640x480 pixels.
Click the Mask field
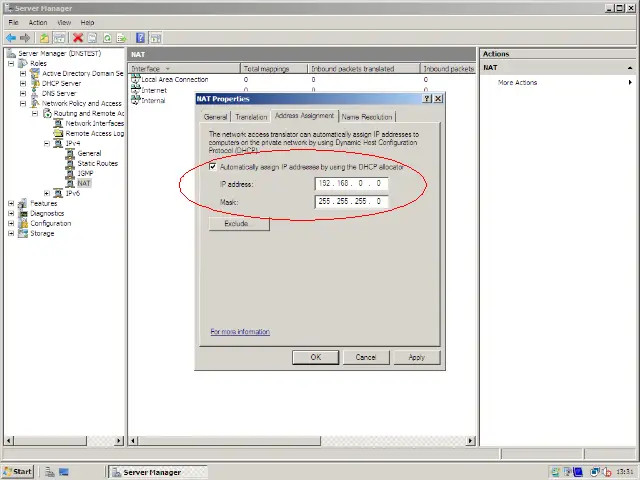click(351, 201)
